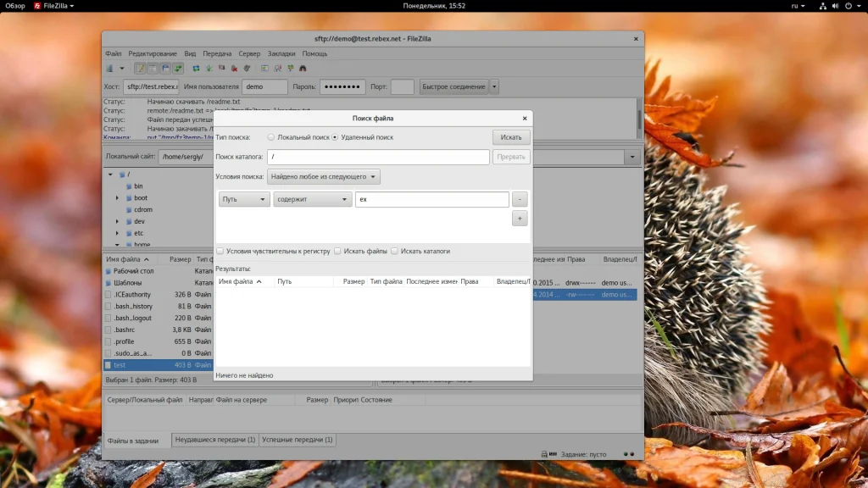Expand the boot folder in tree
The width and height of the screenshot is (868, 488).
point(118,197)
